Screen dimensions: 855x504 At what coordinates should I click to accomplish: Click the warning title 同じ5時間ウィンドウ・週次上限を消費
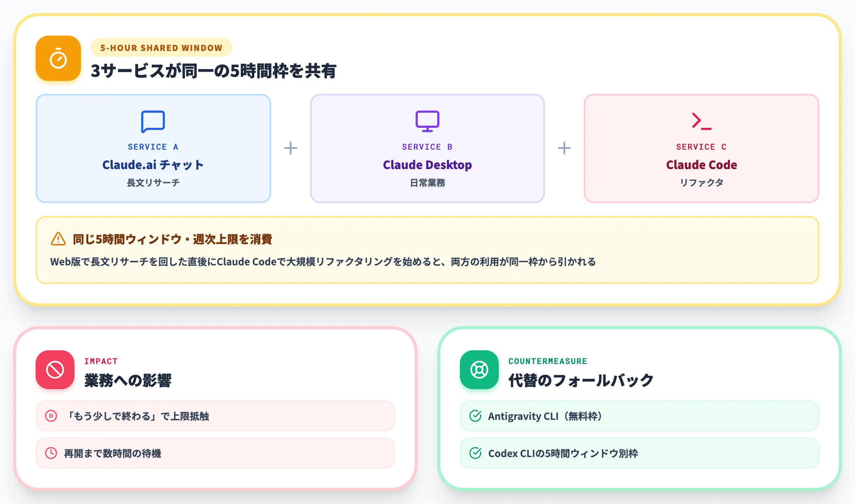point(172,239)
